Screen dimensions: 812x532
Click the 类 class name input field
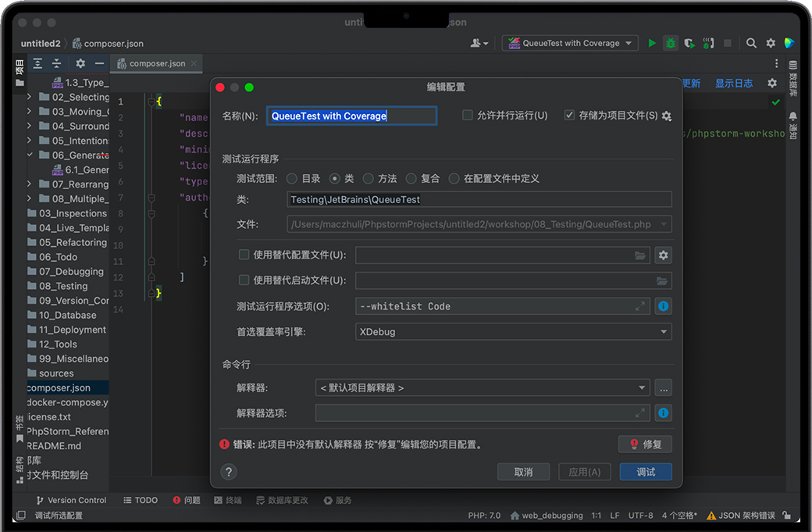479,199
